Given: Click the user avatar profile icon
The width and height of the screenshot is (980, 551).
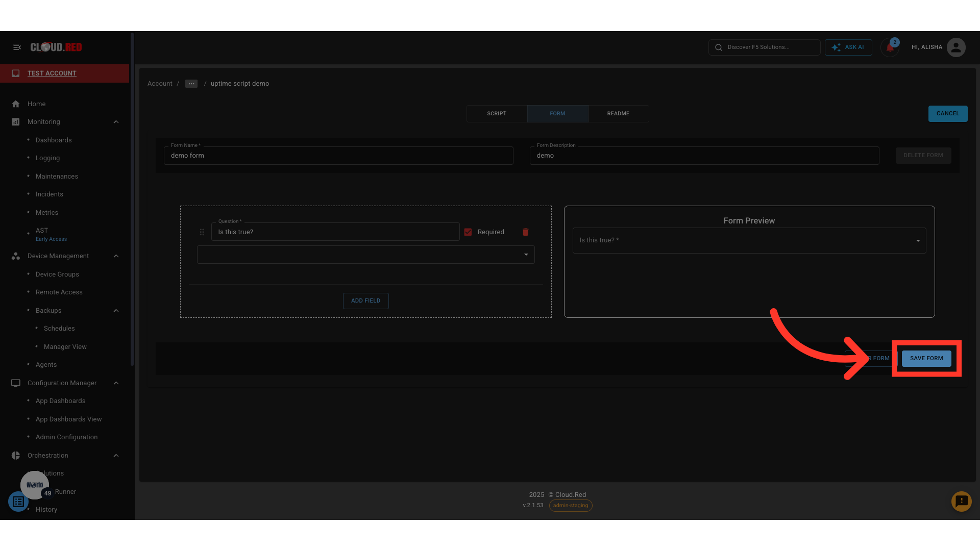Looking at the screenshot, I should pos(955,47).
